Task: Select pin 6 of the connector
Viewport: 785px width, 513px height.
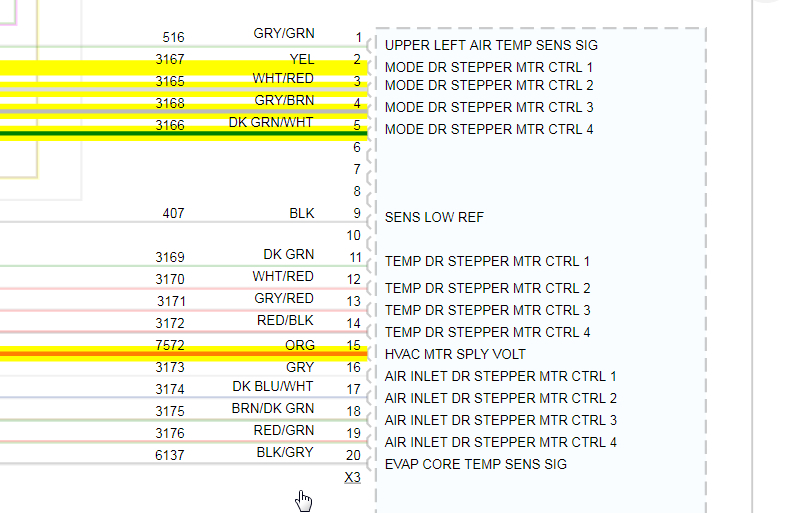Action: pos(356,148)
